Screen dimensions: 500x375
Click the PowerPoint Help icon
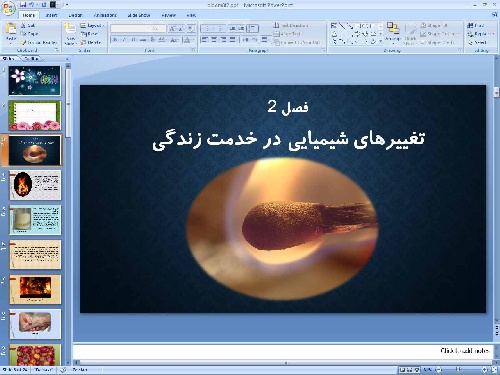[494, 15]
